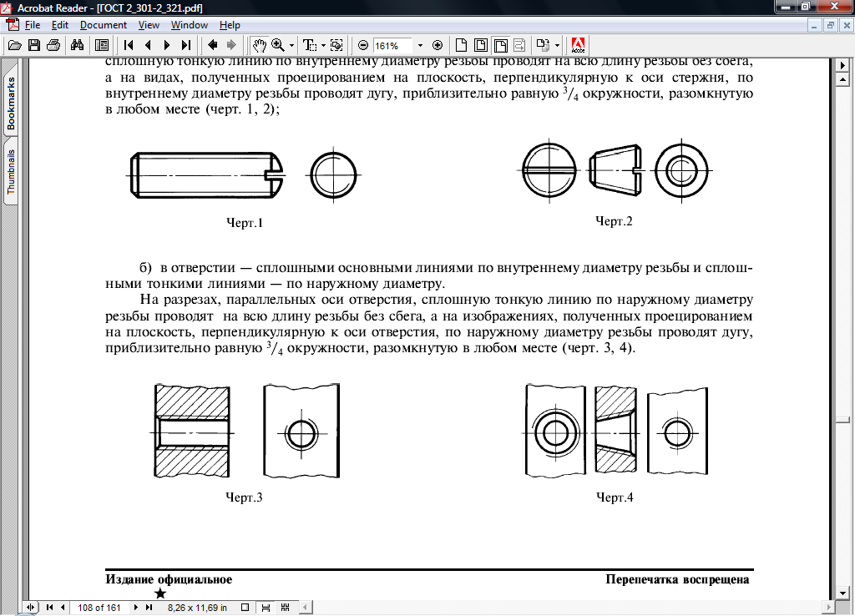Viewport: 855px width, 616px height.
Task: Go to previous page in the toolbar
Action: (148, 45)
